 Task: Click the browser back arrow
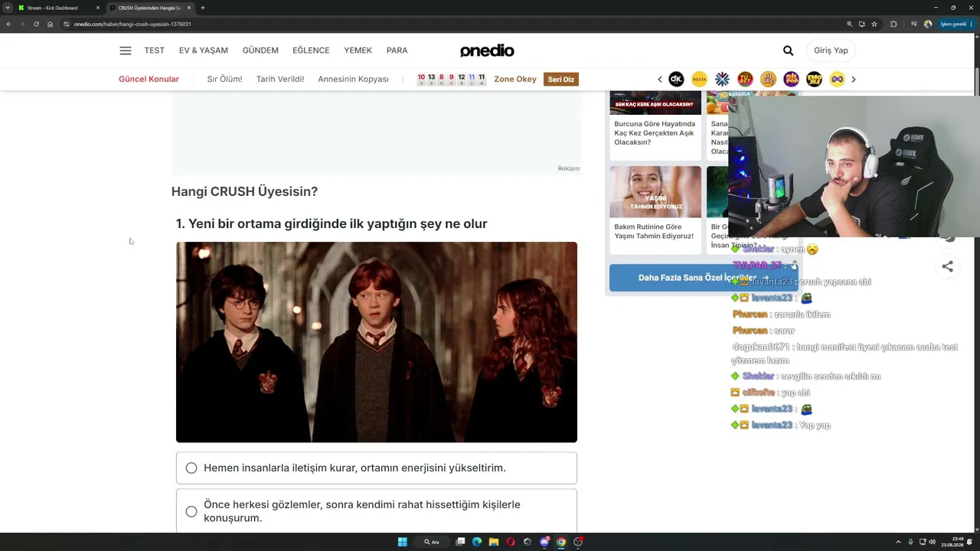pos(8,24)
